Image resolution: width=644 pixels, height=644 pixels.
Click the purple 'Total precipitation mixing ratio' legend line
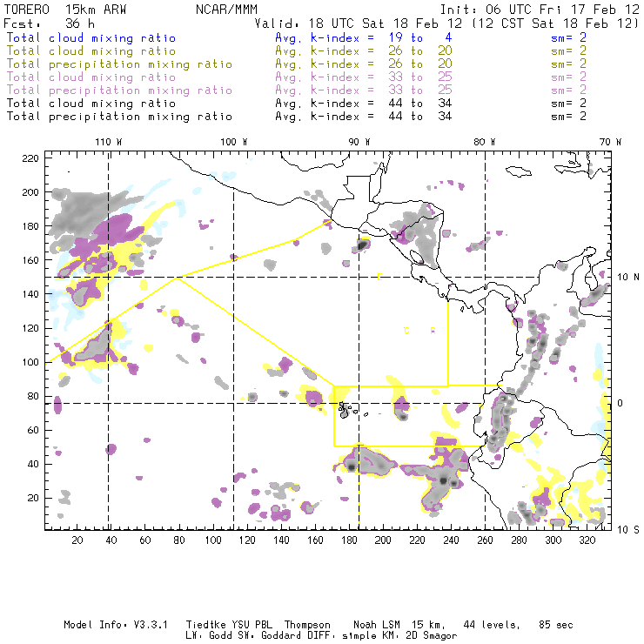(119, 91)
